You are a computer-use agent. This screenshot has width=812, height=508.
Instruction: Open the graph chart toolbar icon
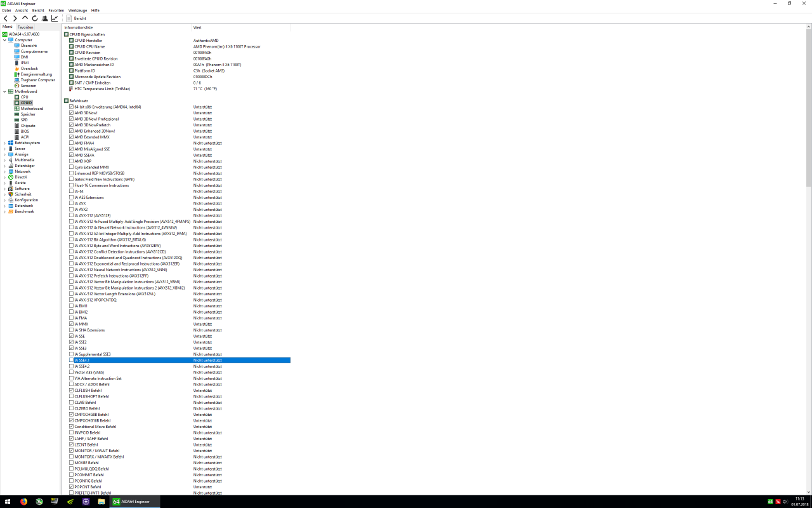[x=55, y=18]
